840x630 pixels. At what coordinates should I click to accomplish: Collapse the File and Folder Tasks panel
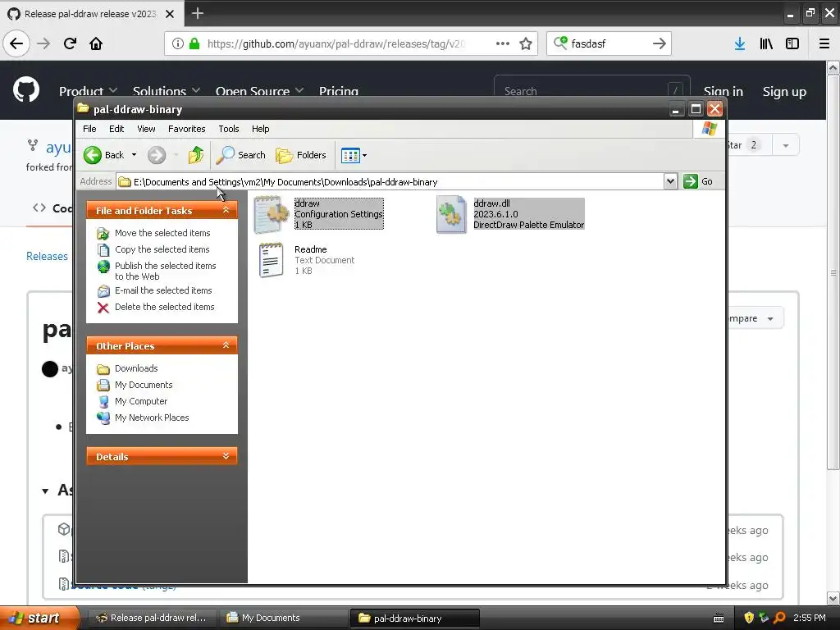point(226,210)
